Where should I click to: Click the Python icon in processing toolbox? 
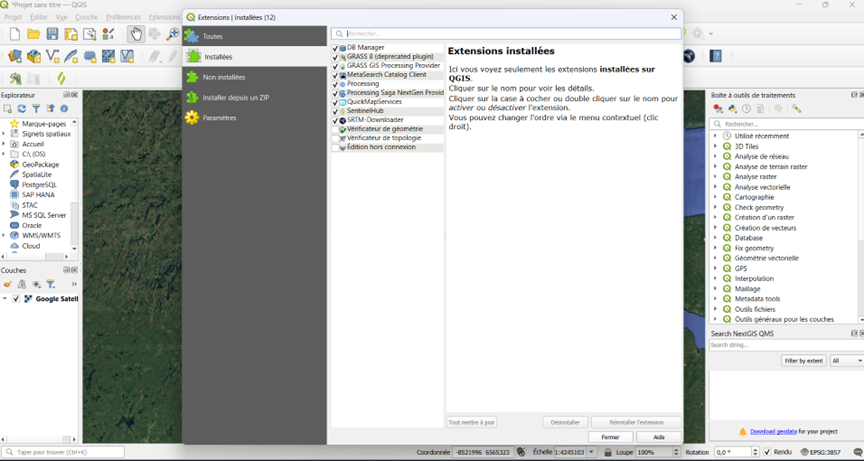(732, 109)
